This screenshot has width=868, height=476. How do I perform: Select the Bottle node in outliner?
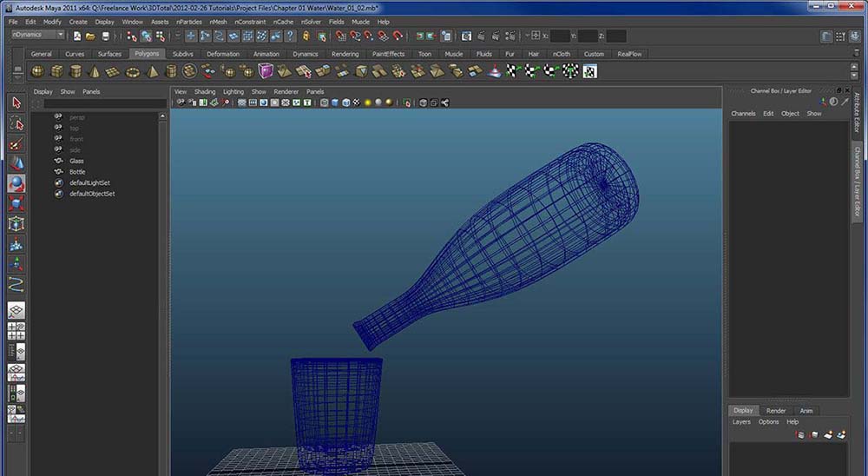click(78, 172)
